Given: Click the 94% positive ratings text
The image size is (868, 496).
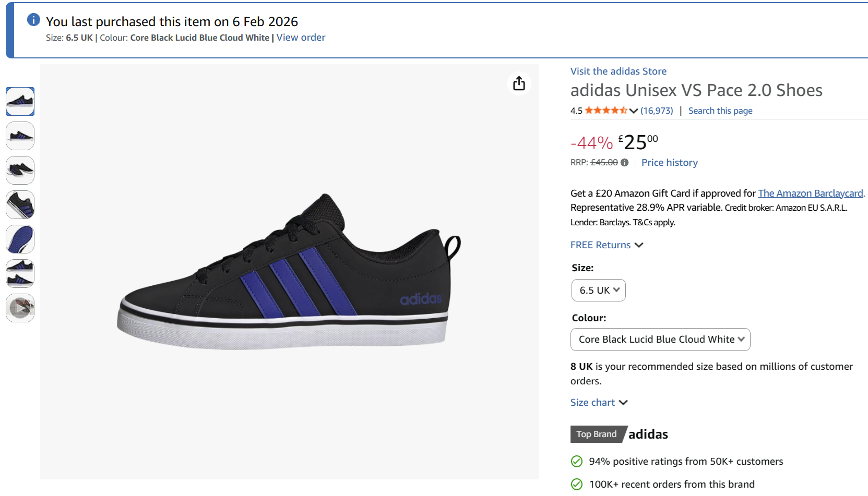Looking at the screenshot, I should click(x=686, y=462).
